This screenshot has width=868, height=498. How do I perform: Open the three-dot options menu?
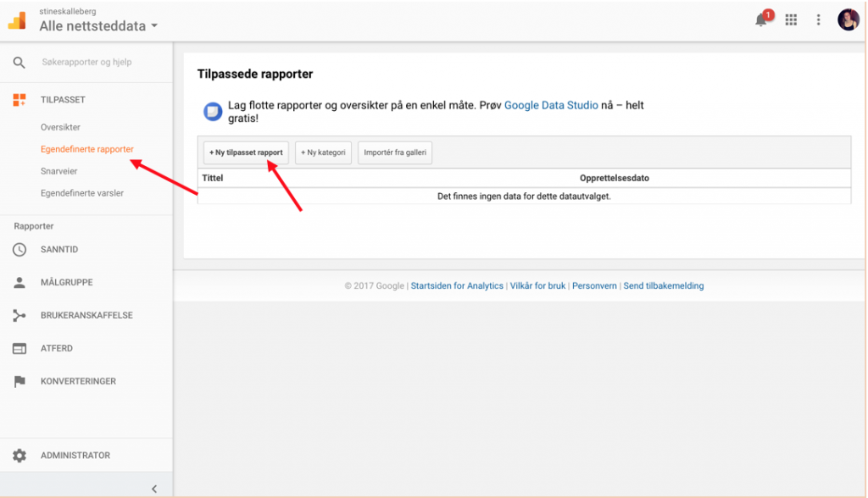coord(818,20)
